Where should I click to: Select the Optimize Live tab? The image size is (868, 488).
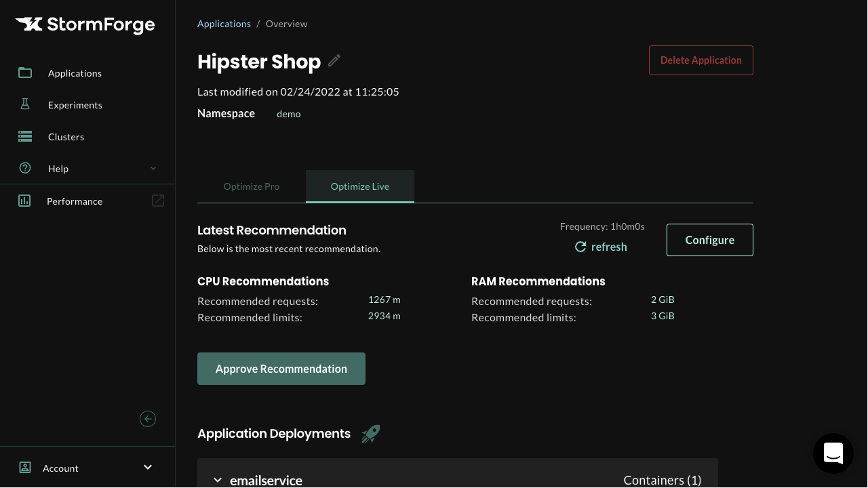click(360, 186)
